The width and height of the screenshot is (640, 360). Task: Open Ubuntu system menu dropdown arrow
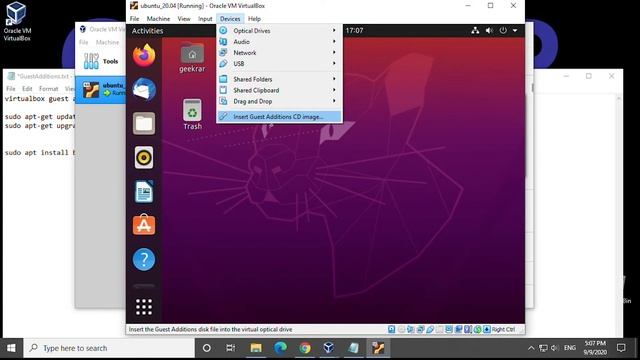pyautogui.click(x=515, y=30)
